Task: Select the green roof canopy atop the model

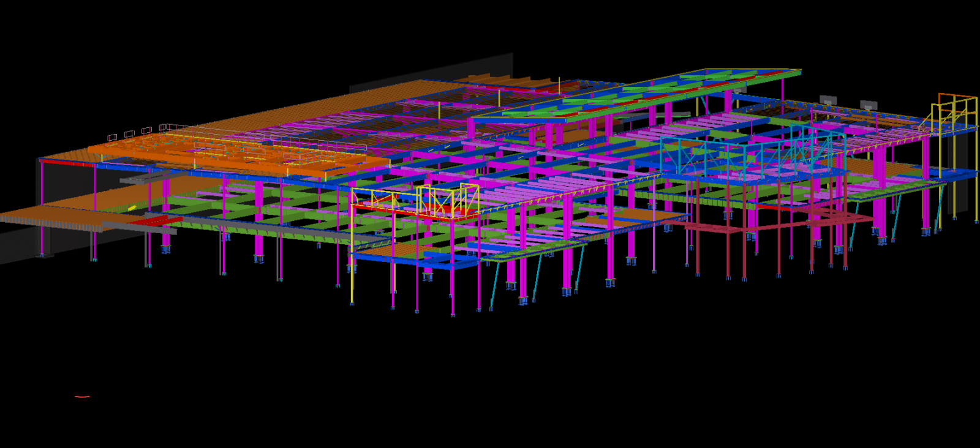Action: (x=637, y=95)
